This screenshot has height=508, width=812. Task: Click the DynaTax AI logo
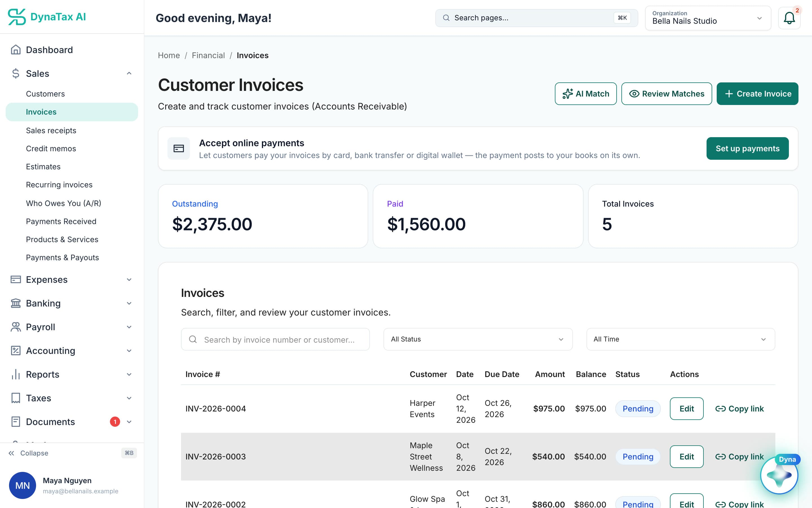pyautogui.click(x=47, y=17)
